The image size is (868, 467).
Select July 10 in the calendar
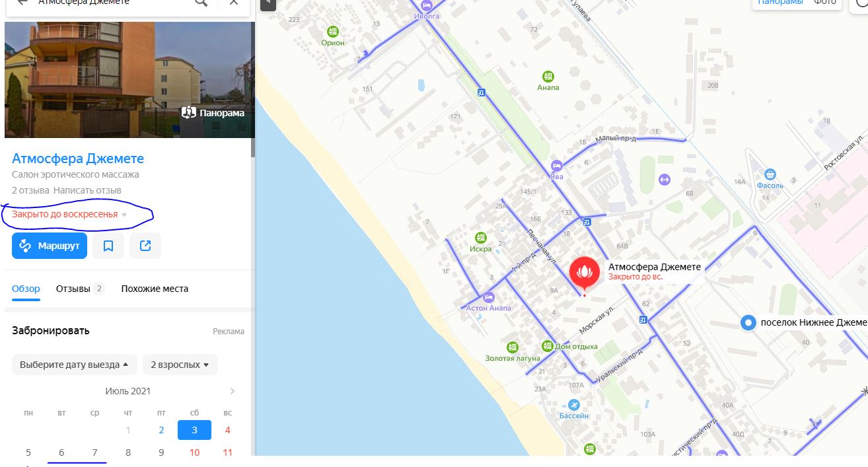click(194, 452)
